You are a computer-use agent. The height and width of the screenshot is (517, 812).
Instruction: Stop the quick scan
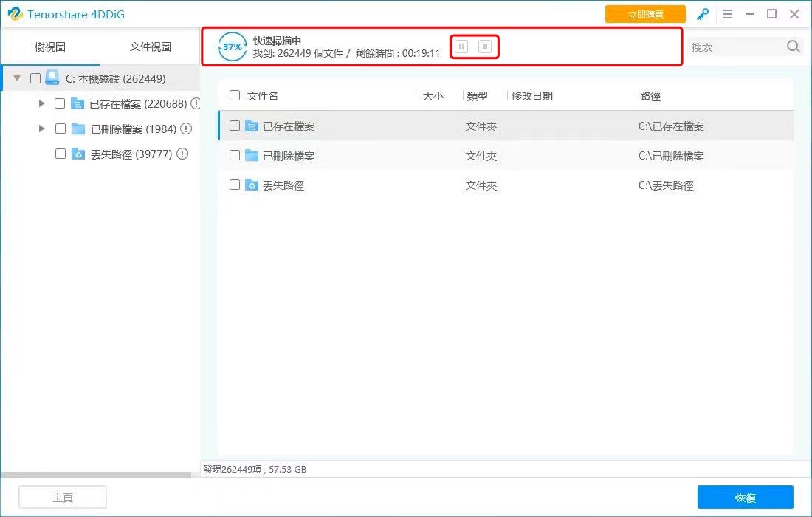(485, 47)
